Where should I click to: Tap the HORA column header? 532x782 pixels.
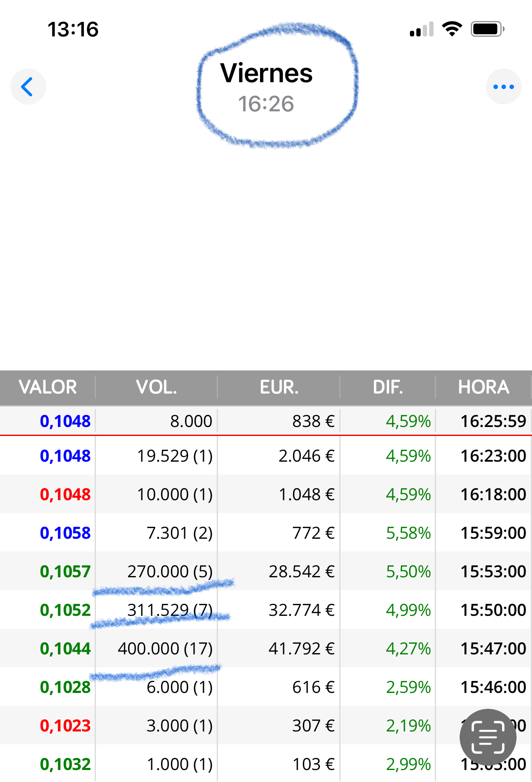tap(484, 387)
